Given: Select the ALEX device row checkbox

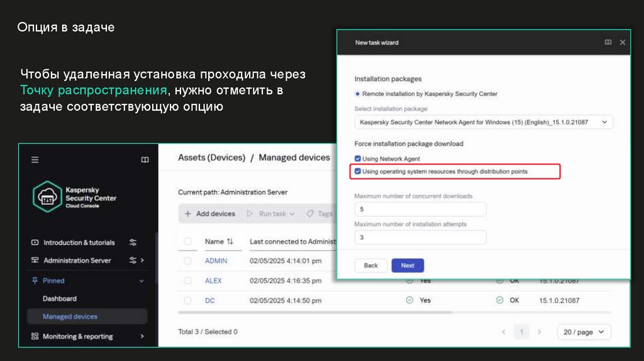Looking at the screenshot, I should (187, 280).
